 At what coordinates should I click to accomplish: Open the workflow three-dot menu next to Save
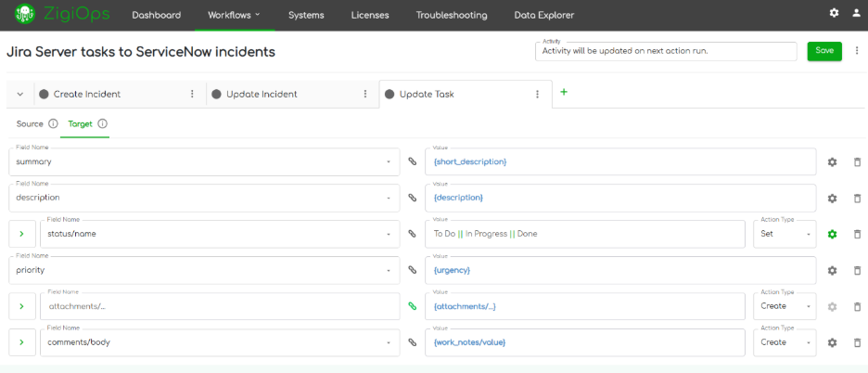[855, 50]
